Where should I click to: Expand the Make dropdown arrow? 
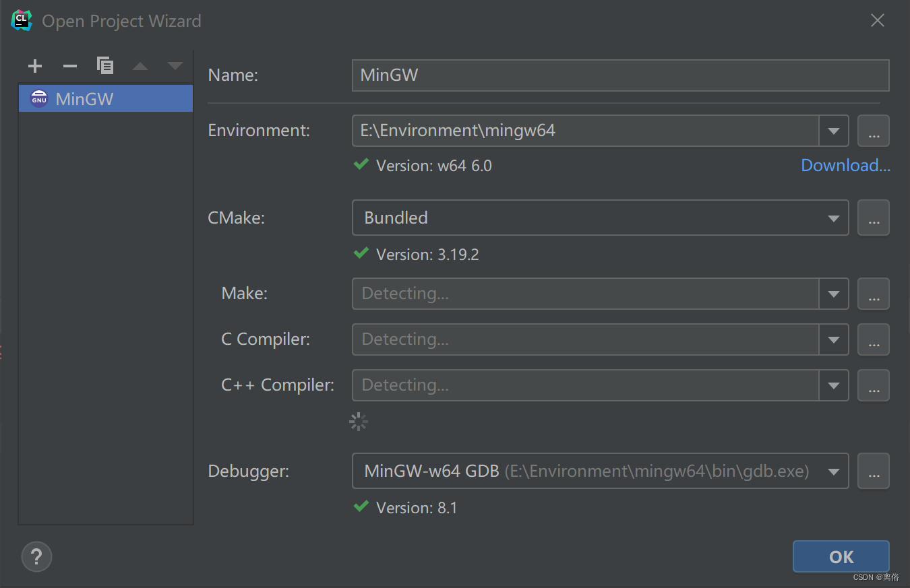point(834,294)
